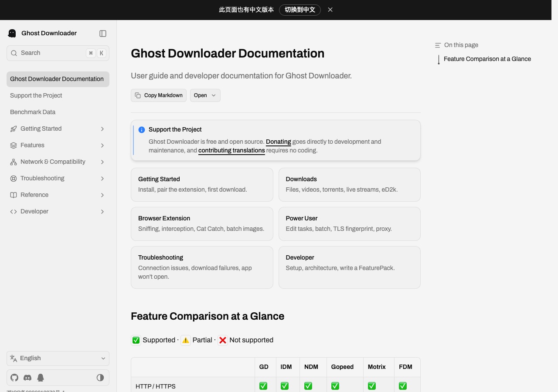Click the Gopeed checkmark in HTTP / HTTPS row

click(x=335, y=386)
